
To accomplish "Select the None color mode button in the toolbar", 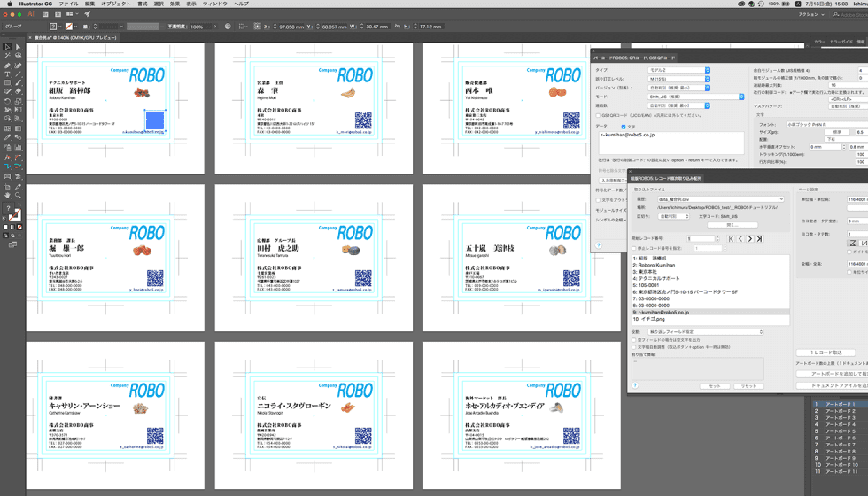I will [x=19, y=227].
